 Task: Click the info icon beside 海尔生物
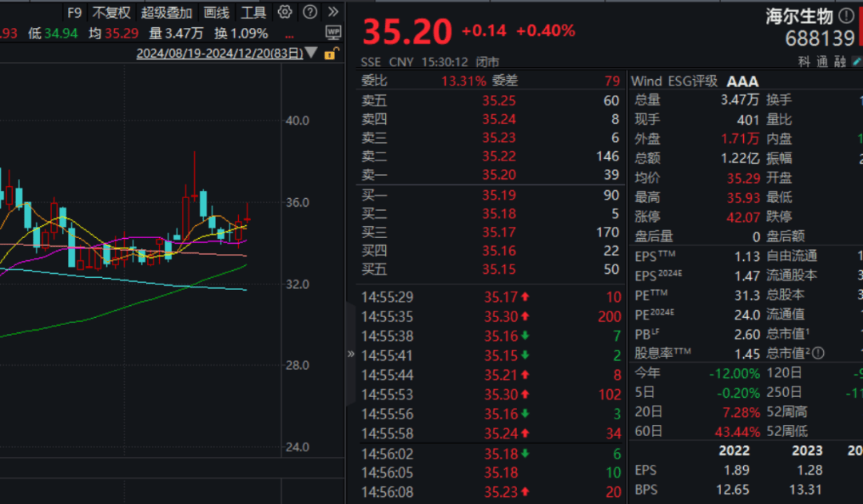(x=846, y=16)
